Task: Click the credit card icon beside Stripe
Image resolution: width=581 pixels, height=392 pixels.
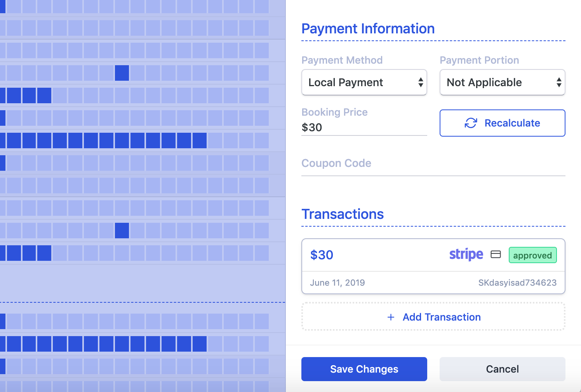Action: point(496,255)
